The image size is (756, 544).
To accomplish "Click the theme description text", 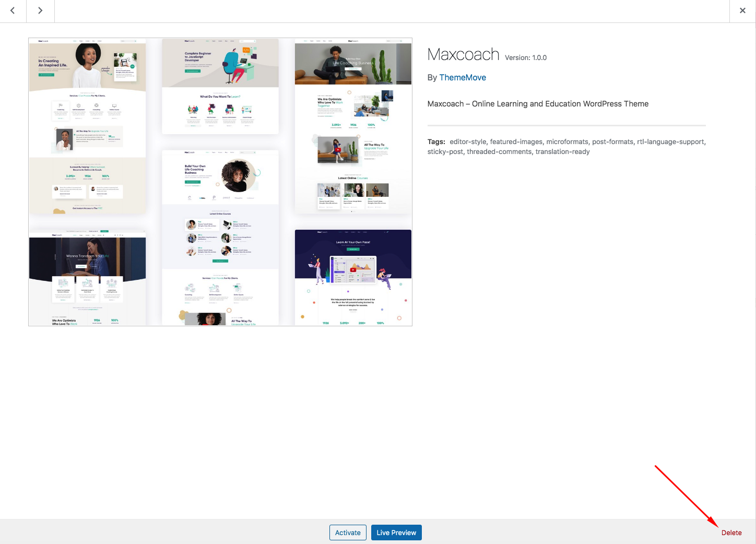I will 538,104.
